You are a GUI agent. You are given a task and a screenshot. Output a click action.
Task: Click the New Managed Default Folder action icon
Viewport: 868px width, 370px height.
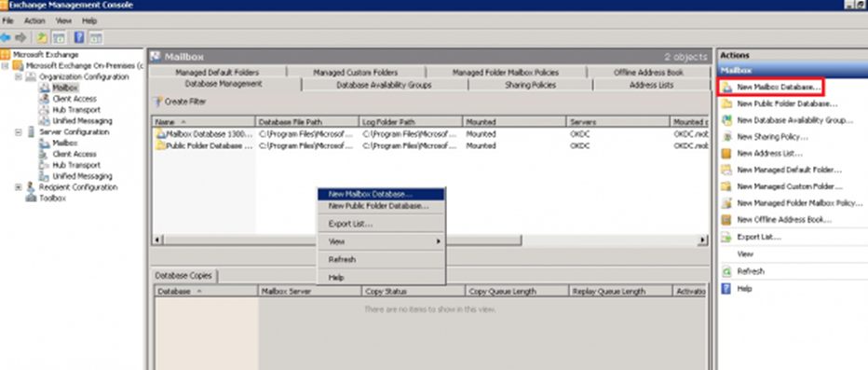[x=726, y=170]
